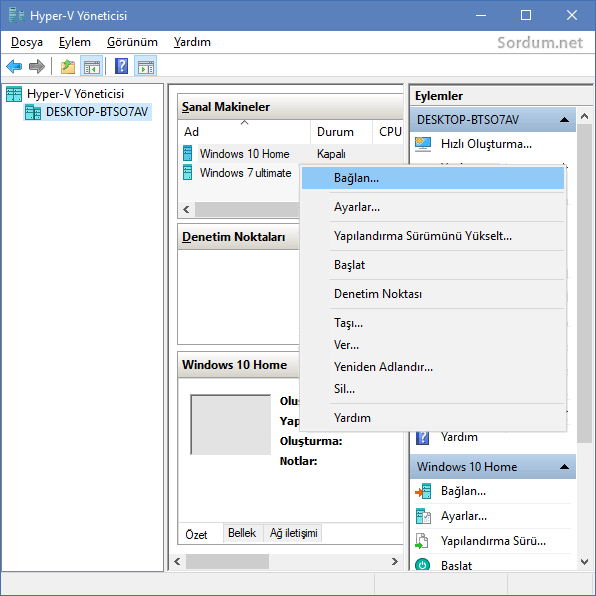Click Yardım link in the Eylemler pane
596x596 pixels.
coord(459,437)
